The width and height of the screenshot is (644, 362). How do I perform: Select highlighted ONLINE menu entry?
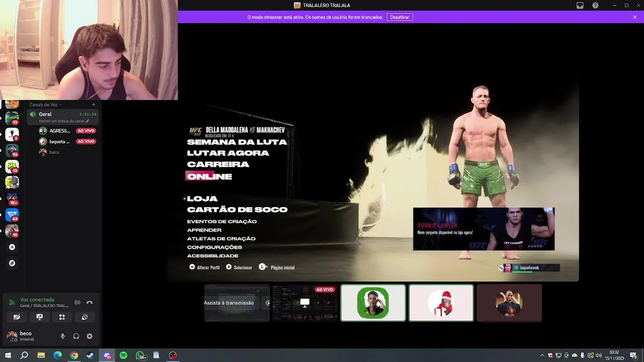209,176
